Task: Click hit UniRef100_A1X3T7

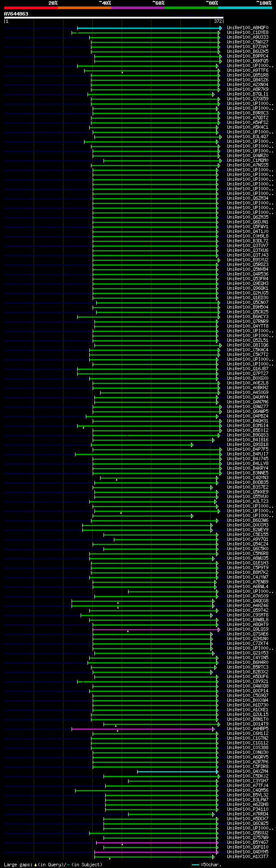Action: click(x=248, y=857)
